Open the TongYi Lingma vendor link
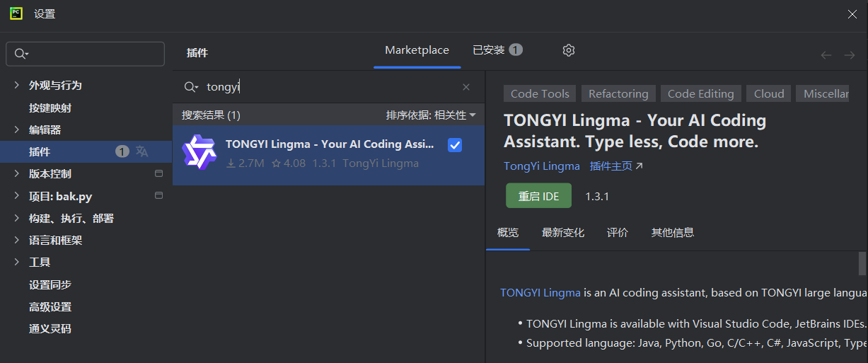The image size is (868, 363). click(x=542, y=166)
